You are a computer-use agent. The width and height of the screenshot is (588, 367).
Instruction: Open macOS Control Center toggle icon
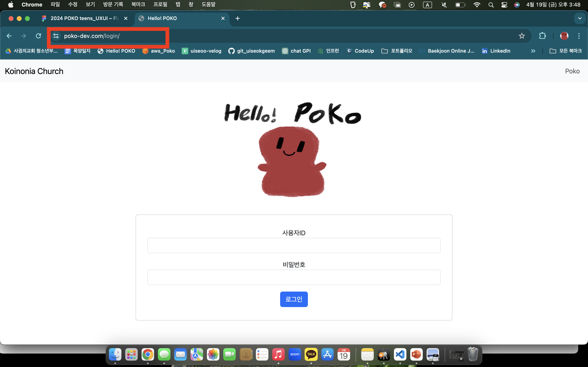504,5
